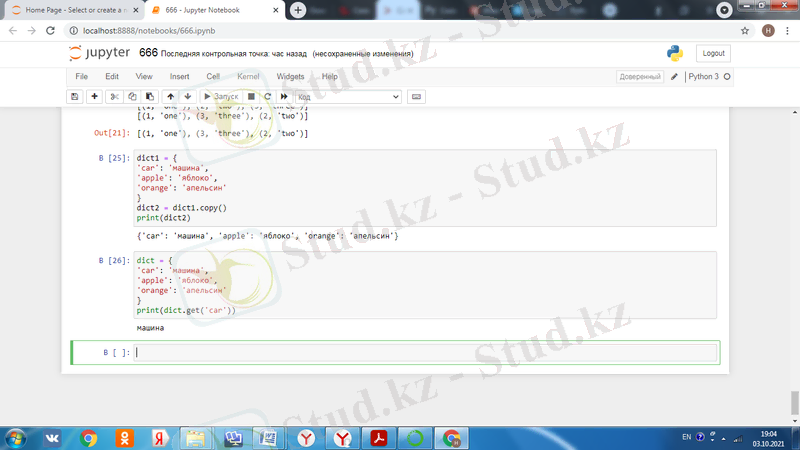
Task: Insert cell below with plus icon
Action: point(94,97)
